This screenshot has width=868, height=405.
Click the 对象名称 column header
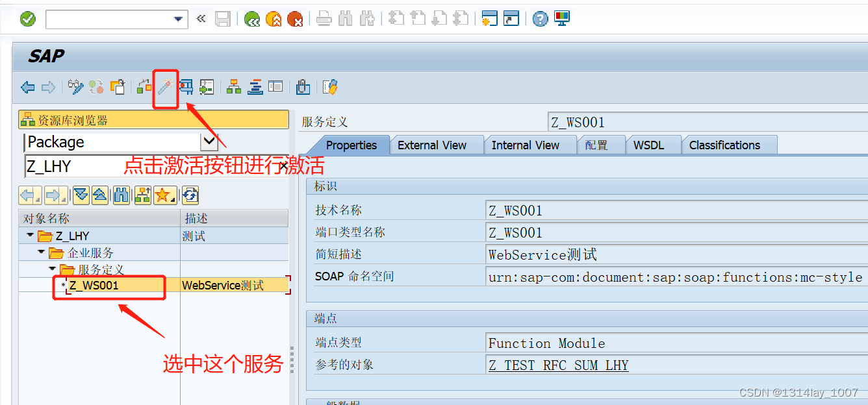(x=99, y=218)
